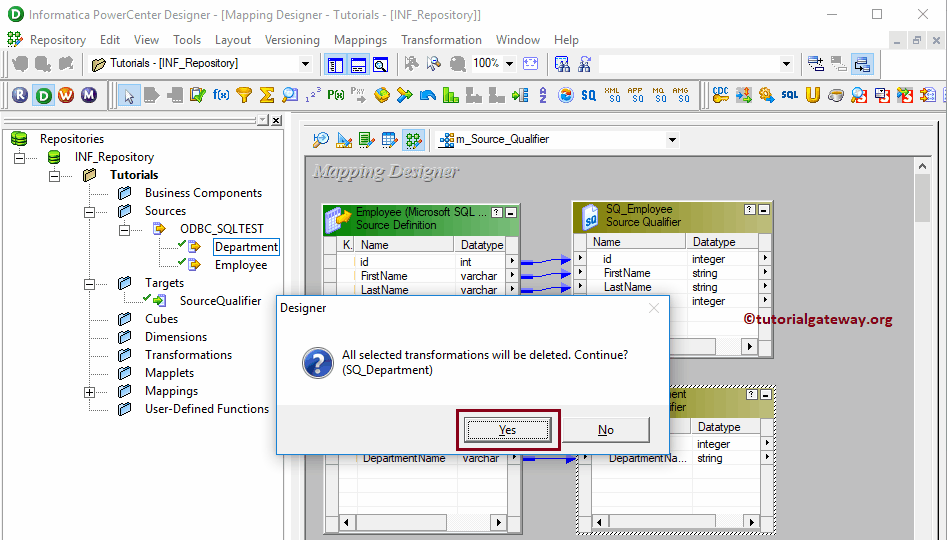947x540 pixels.
Task: Select the Expression f(x) transformation icon
Action: click(x=221, y=95)
